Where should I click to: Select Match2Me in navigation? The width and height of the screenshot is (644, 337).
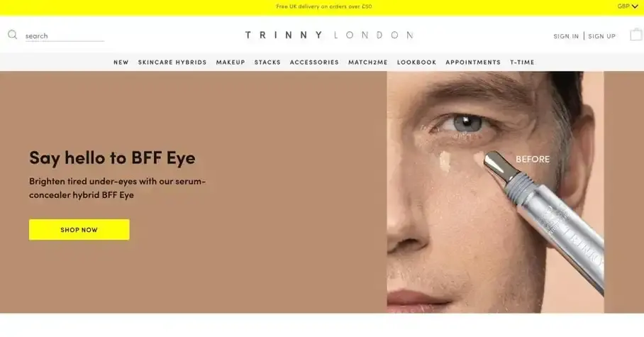(368, 62)
